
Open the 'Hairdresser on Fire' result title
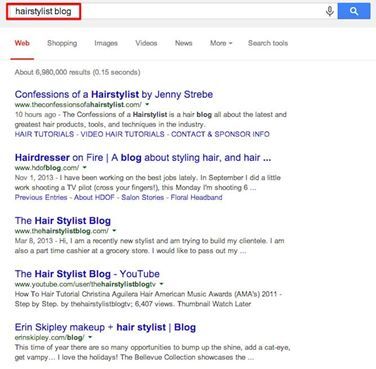tap(143, 157)
